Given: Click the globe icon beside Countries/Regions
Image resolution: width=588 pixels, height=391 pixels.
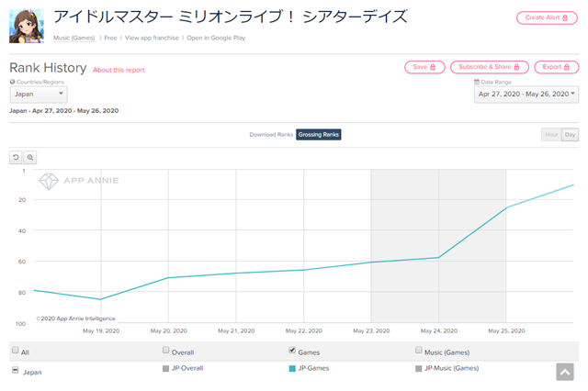Looking at the screenshot, I should (x=12, y=82).
